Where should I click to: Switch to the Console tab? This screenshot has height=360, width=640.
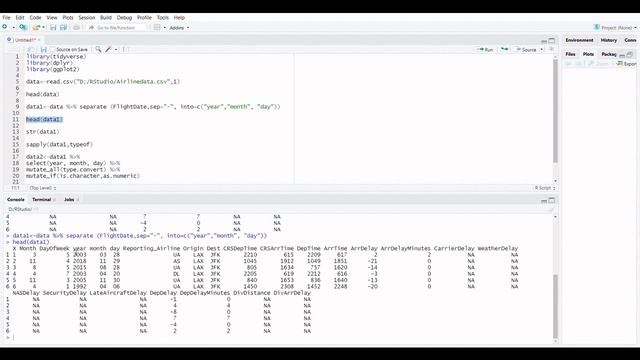tap(16, 200)
